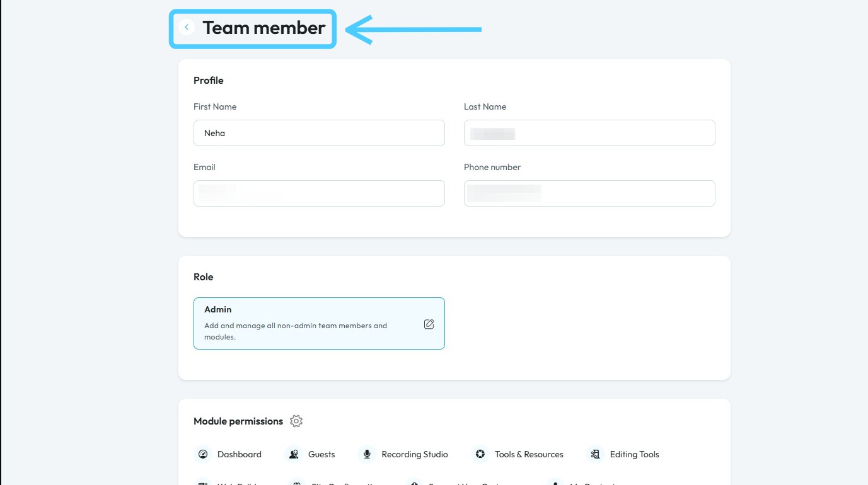The width and height of the screenshot is (868, 485).
Task: Select the Email input field
Action: tap(319, 193)
